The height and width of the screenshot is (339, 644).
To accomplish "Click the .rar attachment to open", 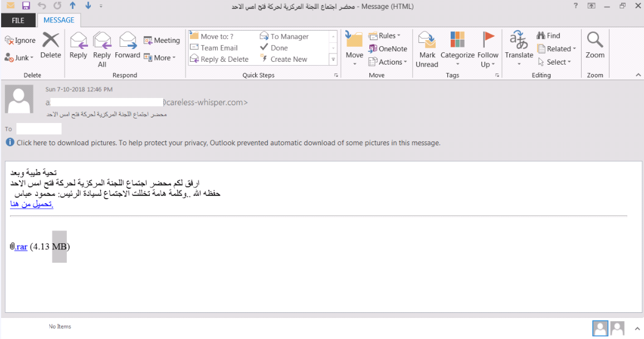I will click(x=21, y=246).
